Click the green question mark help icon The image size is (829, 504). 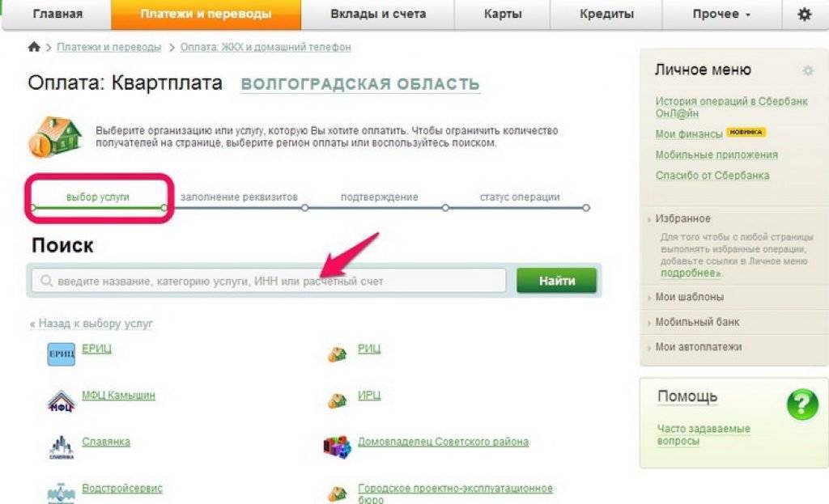click(802, 404)
